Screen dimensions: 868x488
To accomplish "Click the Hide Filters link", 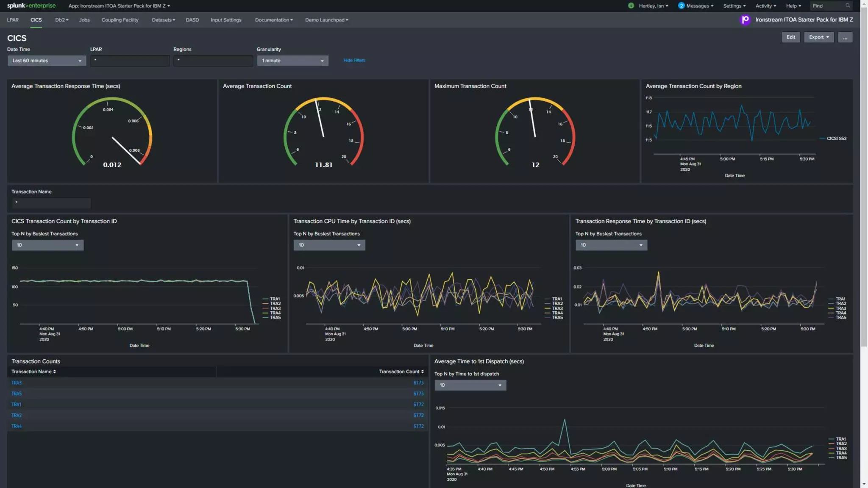I will pyautogui.click(x=354, y=60).
